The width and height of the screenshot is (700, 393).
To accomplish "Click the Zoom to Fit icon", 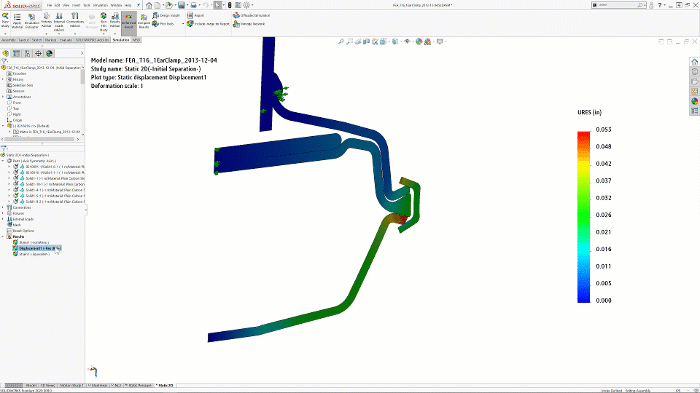I will click(341, 42).
